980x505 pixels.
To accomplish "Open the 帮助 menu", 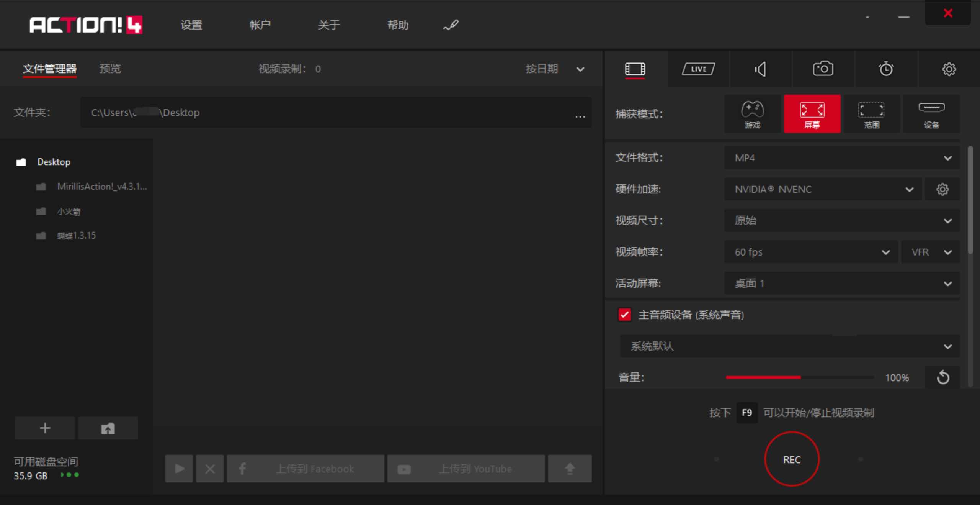I will pos(398,25).
